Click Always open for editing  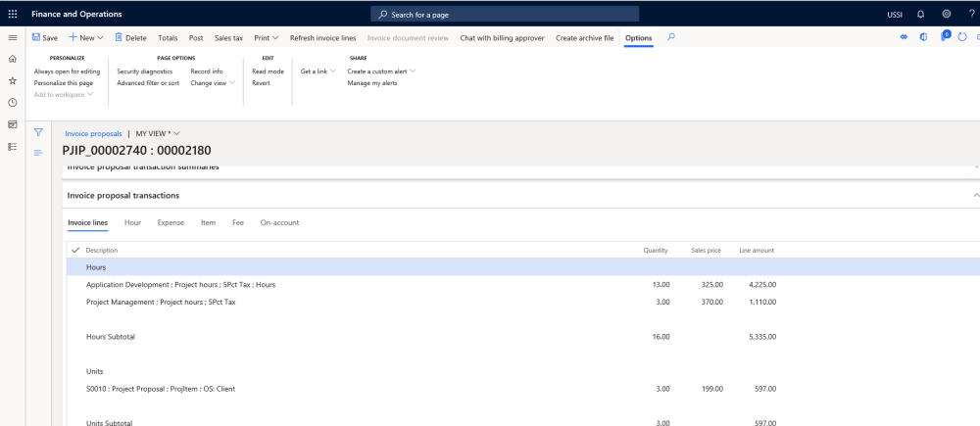point(67,71)
